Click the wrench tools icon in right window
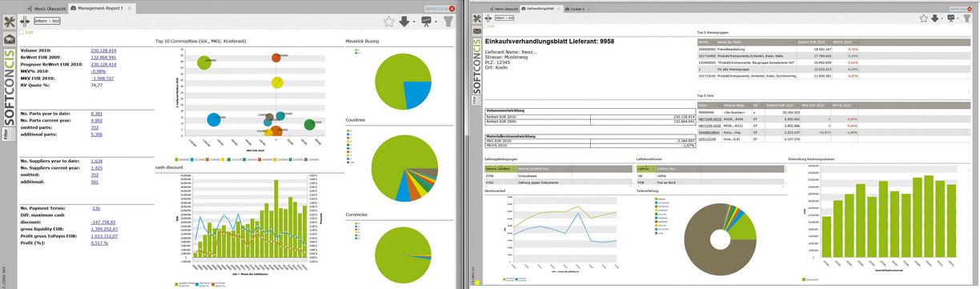Image resolution: width=980 pixels, height=289 pixels. [x=477, y=17]
